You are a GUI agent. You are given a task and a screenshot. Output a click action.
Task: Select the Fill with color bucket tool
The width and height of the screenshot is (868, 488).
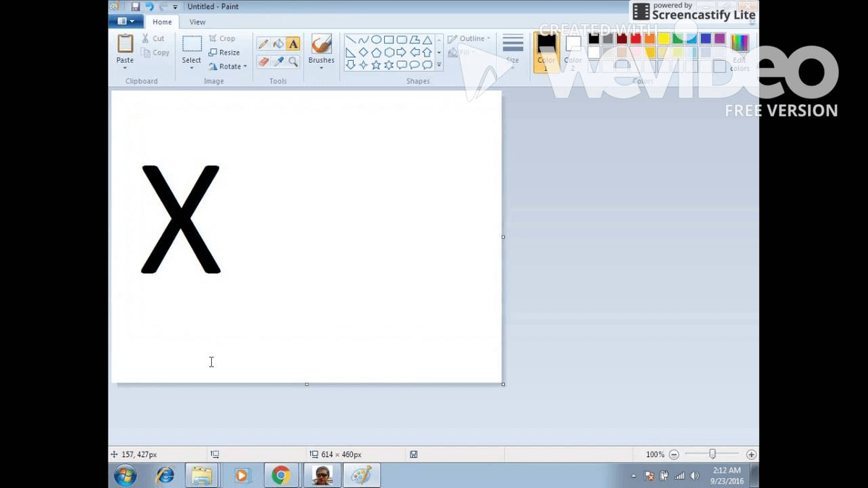(278, 44)
